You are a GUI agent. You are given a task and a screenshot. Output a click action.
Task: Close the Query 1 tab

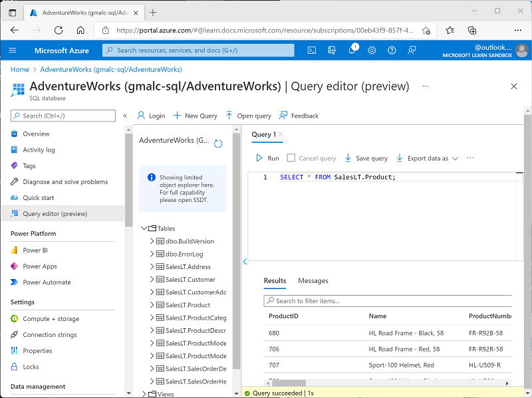click(281, 134)
